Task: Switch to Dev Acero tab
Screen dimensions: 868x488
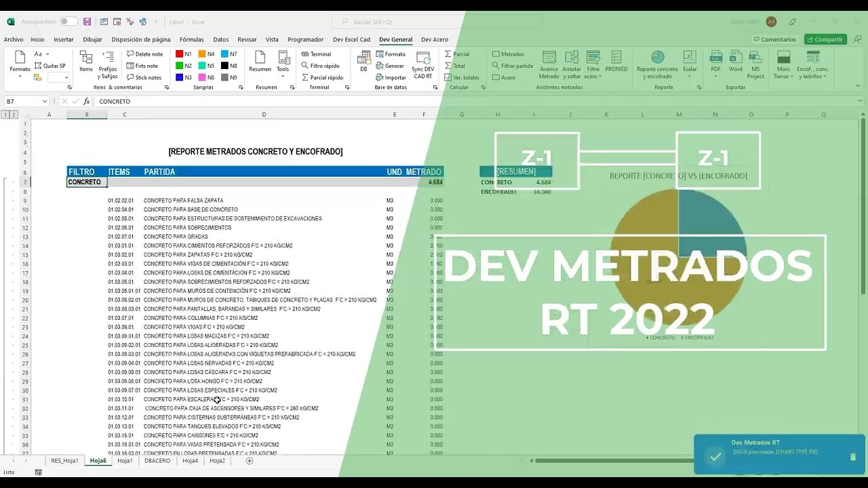Action: [434, 39]
